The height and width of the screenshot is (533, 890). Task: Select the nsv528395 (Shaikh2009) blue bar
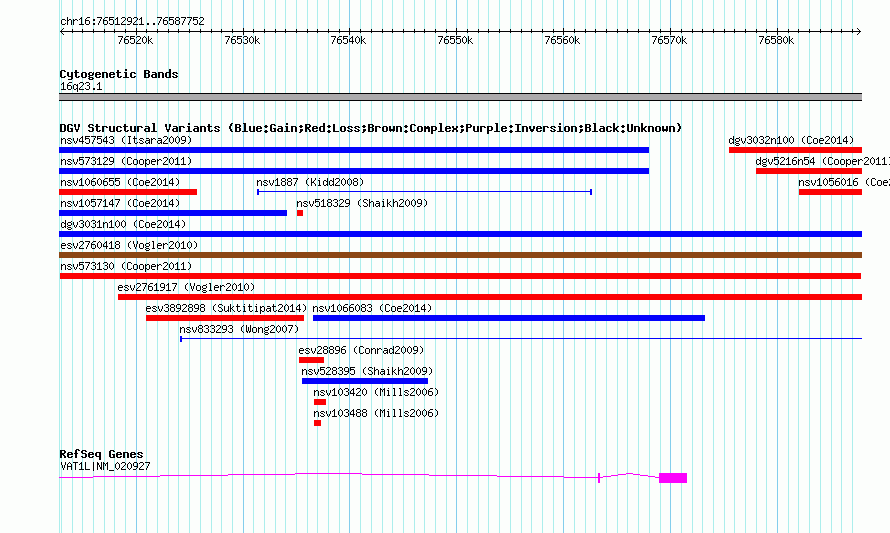365,381
